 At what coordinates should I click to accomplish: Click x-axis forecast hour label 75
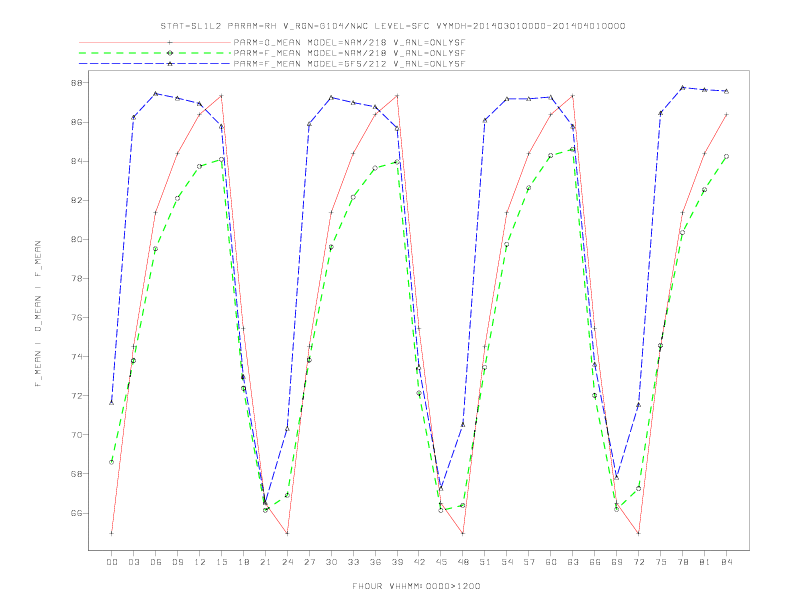click(x=661, y=562)
